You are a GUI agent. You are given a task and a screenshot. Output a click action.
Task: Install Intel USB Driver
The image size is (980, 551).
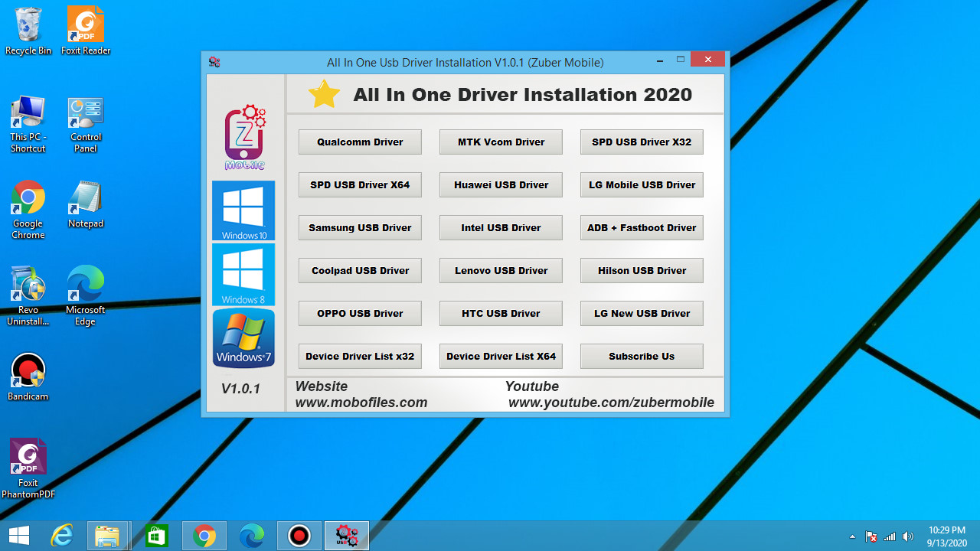(501, 227)
